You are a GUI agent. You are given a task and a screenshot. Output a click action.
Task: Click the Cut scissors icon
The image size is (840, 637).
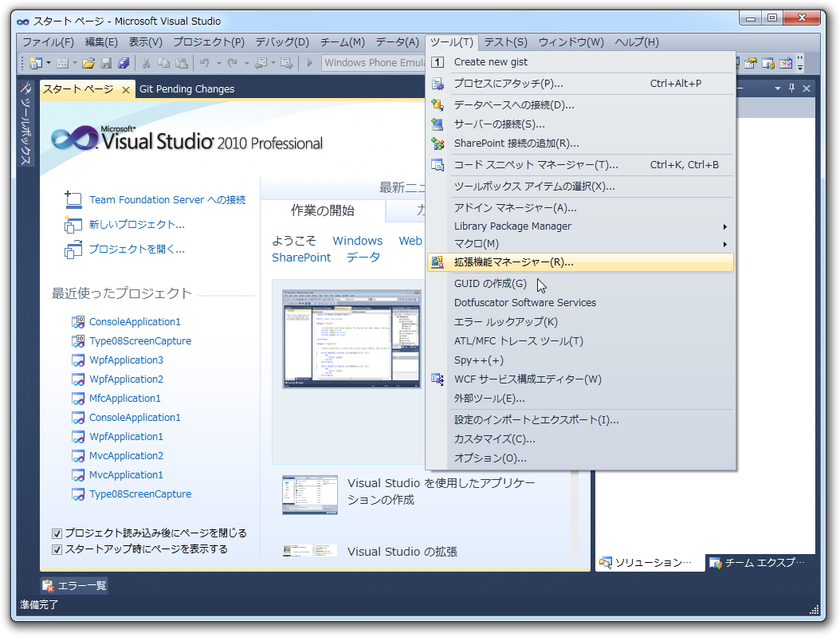146,63
